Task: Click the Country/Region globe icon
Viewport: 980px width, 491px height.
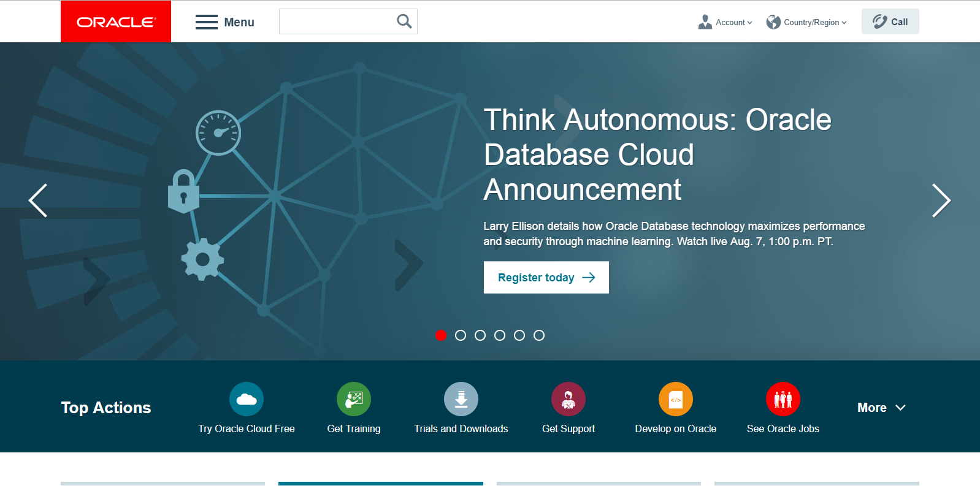Action: point(773,22)
